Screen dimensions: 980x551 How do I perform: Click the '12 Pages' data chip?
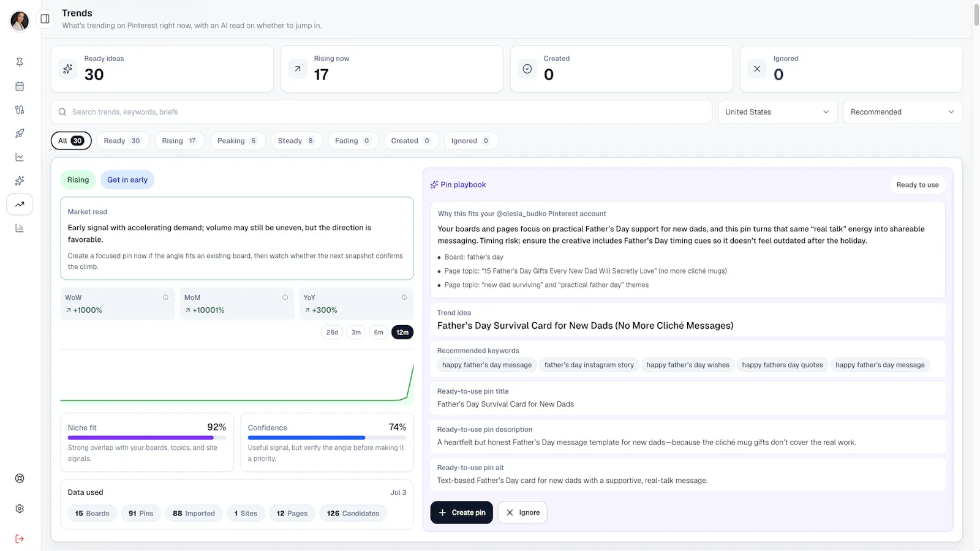292,514
